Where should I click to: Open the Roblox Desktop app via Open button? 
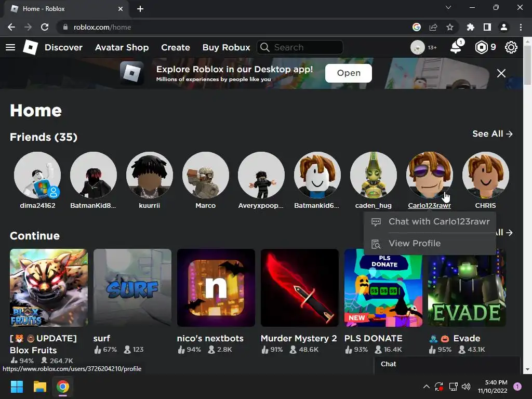(349, 73)
